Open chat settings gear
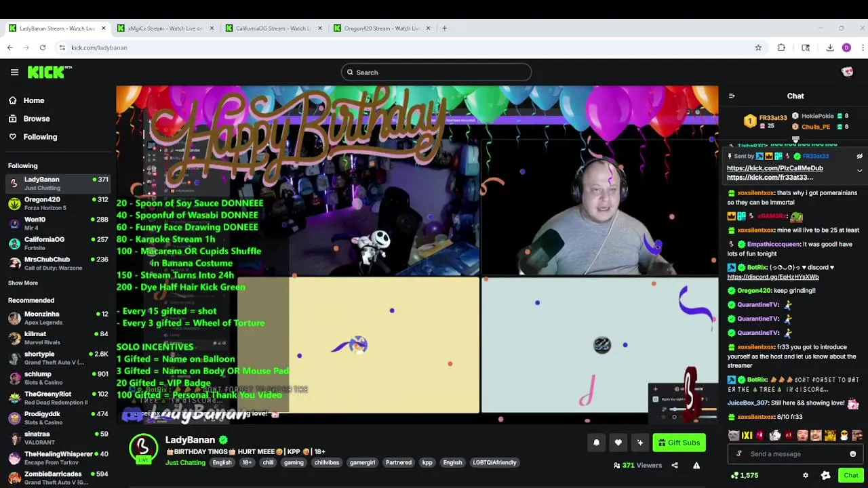 click(806, 476)
